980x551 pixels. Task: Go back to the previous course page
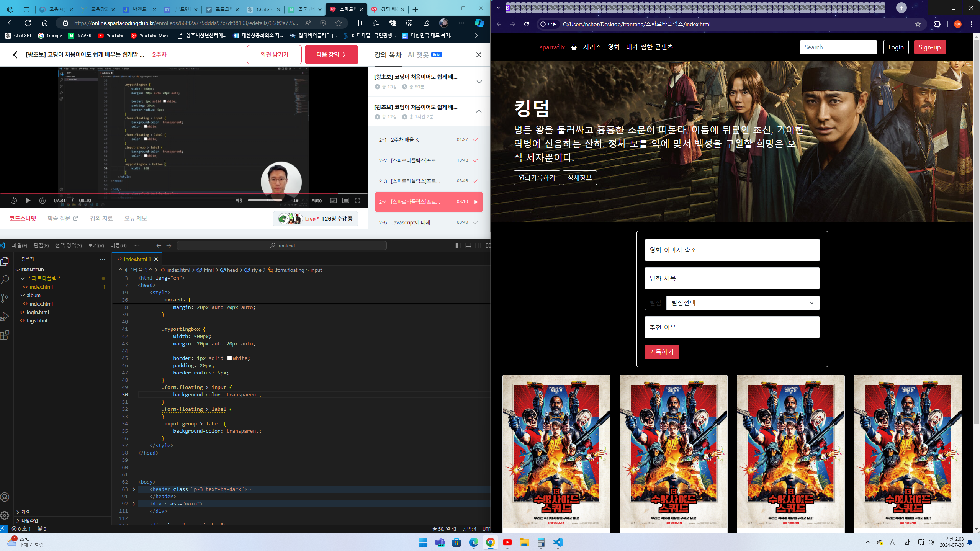(x=15, y=55)
